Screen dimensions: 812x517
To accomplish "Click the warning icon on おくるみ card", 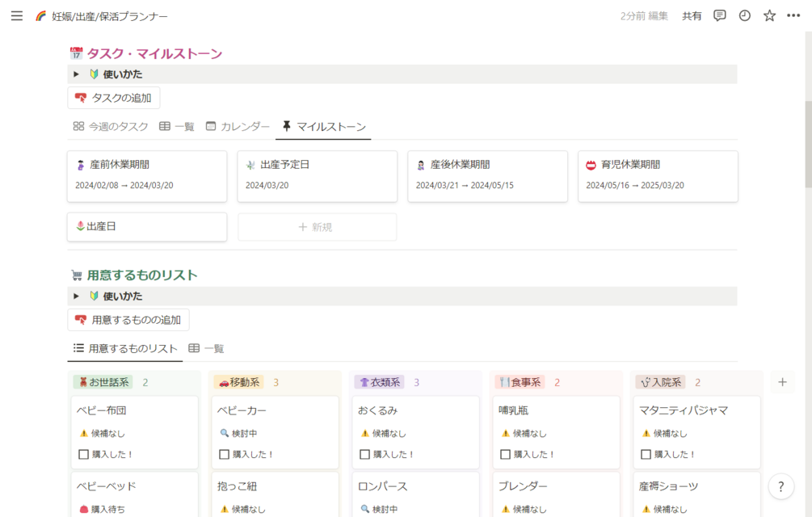I will (x=365, y=433).
